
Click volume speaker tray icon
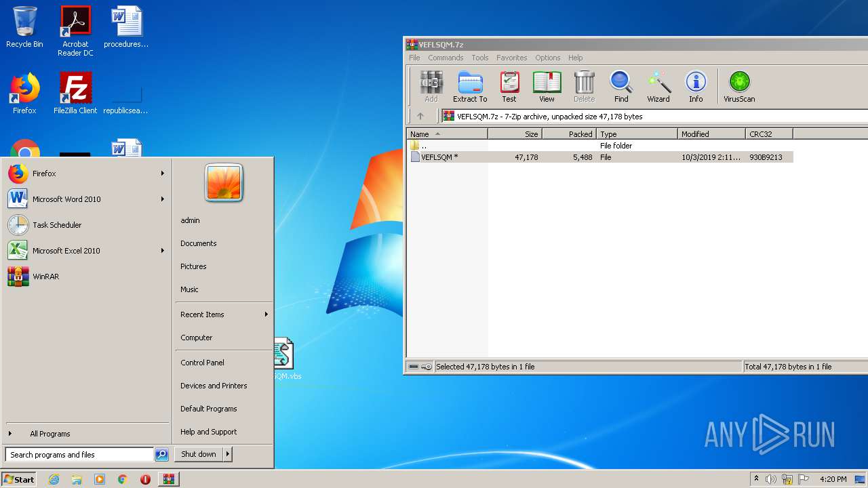point(771,479)
